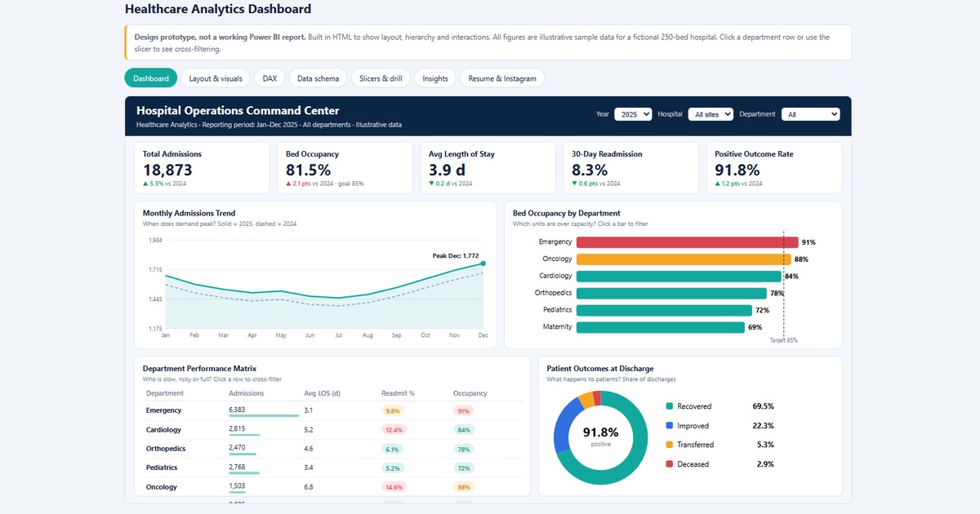Go to Slicers & drill tab
This screenshot has height=514, width=980.
[x=381, y=78]
